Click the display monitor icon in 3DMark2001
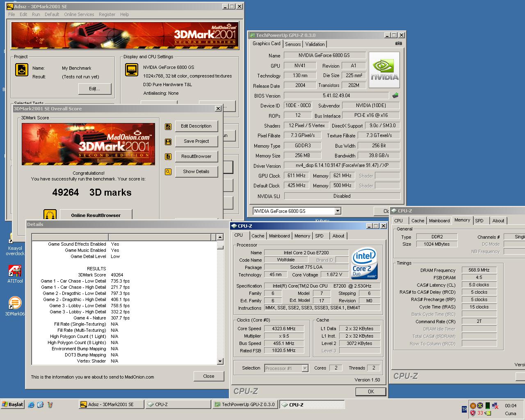The height and width of the screenshot is (420, 525). point(132,70)
